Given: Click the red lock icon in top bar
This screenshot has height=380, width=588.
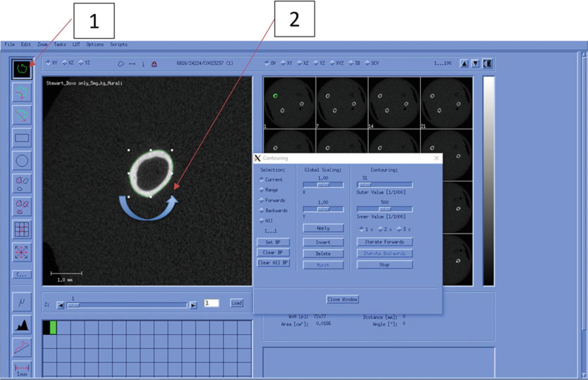Looking at the screenshot, I should point(154,64).
